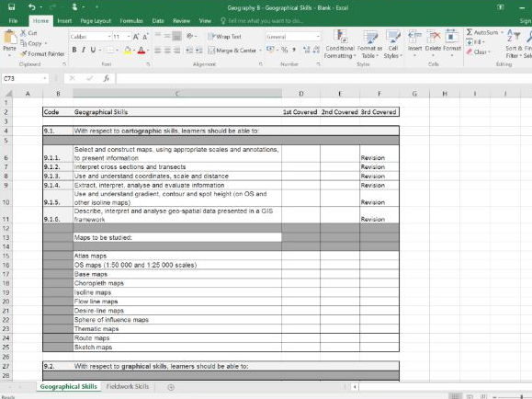Open the Cell Styles gallery
This screenshot has width=532, height=399.
393,44
